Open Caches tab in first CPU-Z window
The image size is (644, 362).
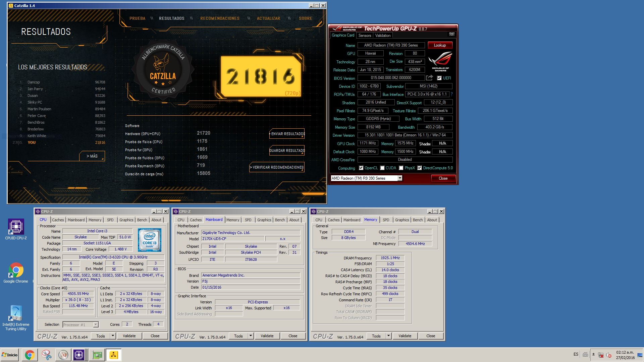pos(58,220)
